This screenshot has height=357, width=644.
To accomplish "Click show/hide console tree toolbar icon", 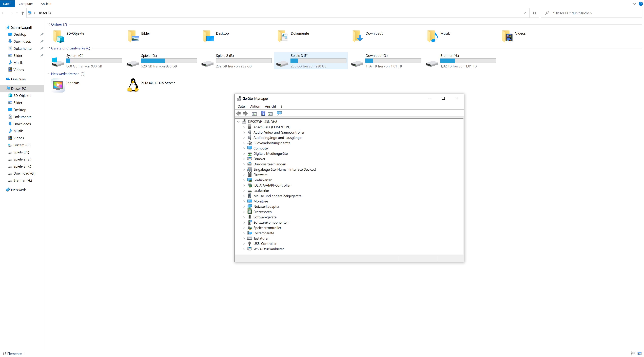I will (254, 113).
